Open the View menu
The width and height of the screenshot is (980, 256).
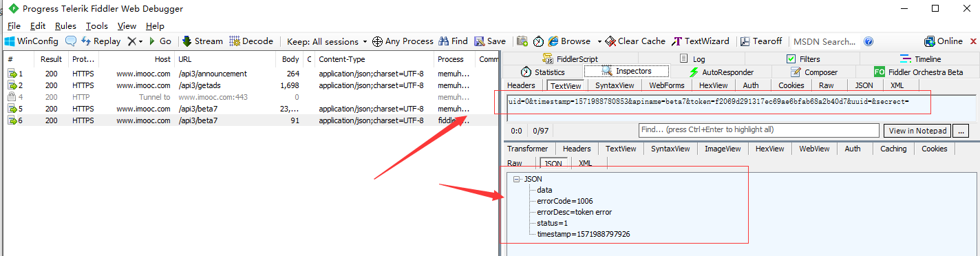click(127, 25)
